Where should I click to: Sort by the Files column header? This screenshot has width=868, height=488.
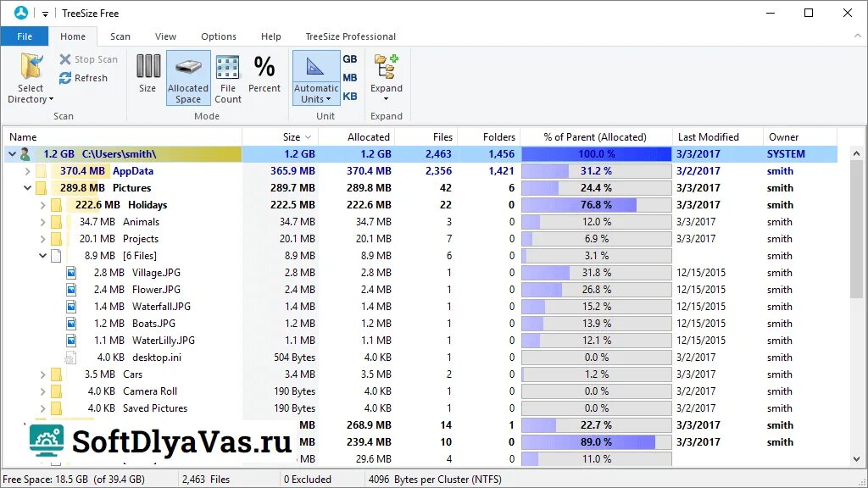[426, 136]
